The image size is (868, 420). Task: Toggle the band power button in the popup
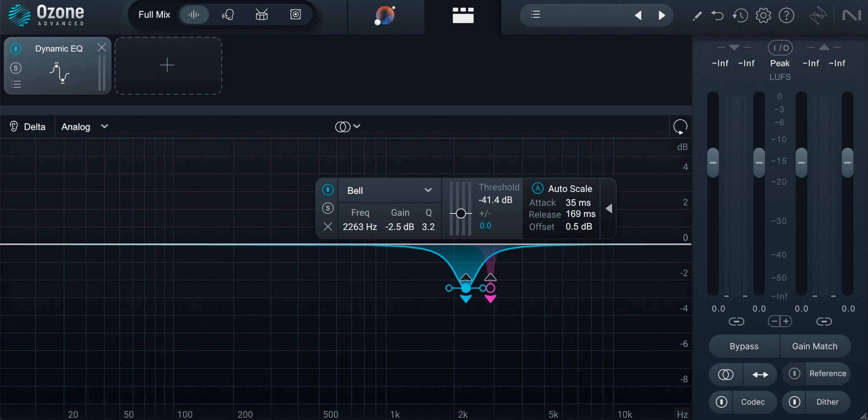[x=328, y=190]
